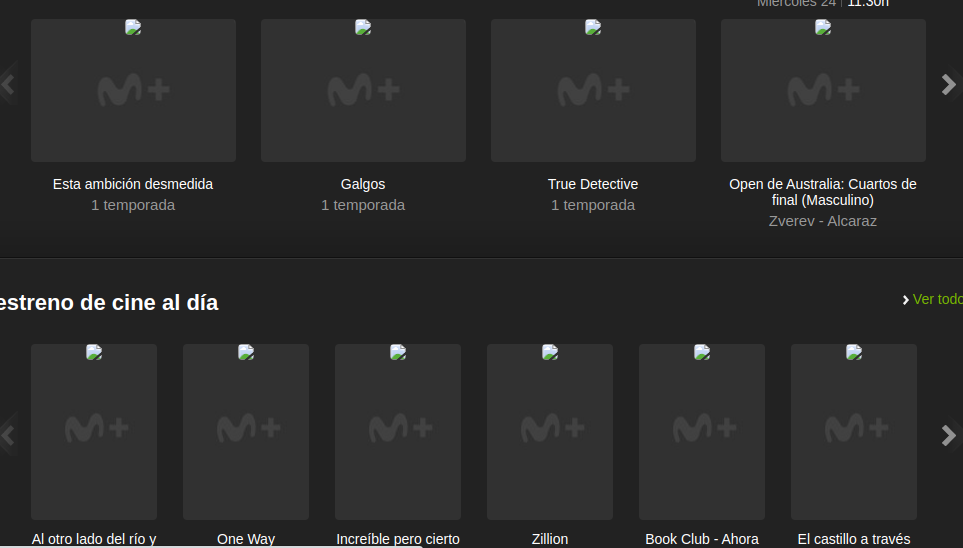Open the Al otro lado del río poster

pyautogui.click(x=94, y=432)
